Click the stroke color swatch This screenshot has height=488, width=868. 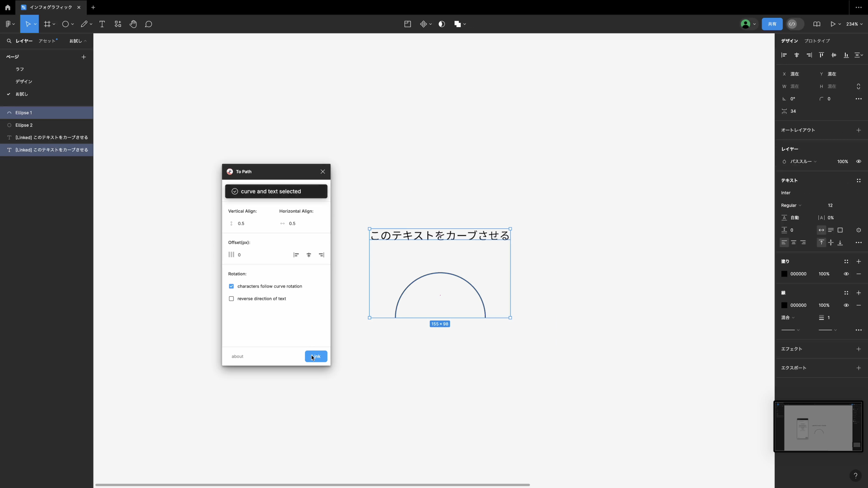[784, 305]
